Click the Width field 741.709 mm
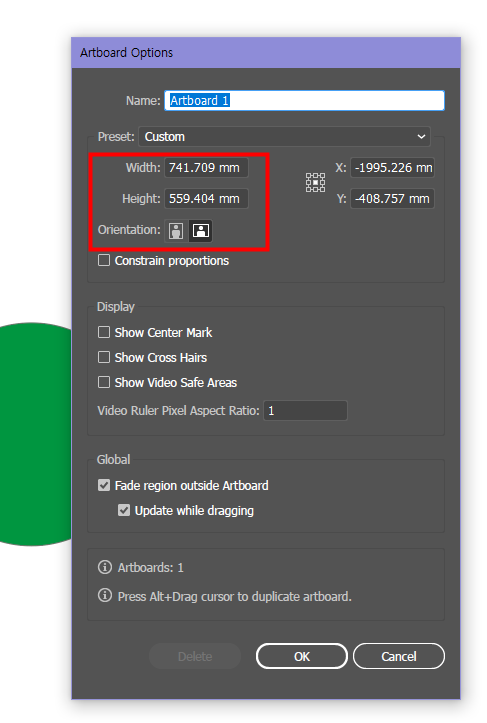 click(206, 167)
